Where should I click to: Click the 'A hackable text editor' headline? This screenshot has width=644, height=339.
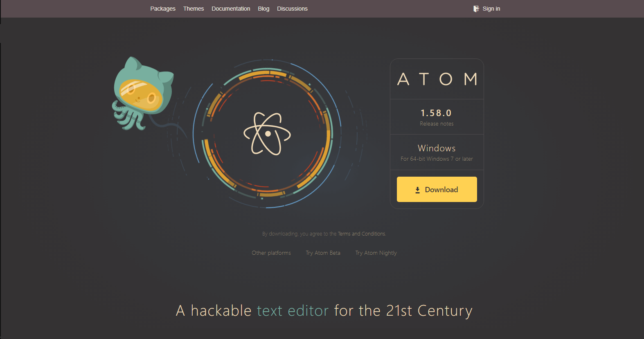[x=324, y=311]
